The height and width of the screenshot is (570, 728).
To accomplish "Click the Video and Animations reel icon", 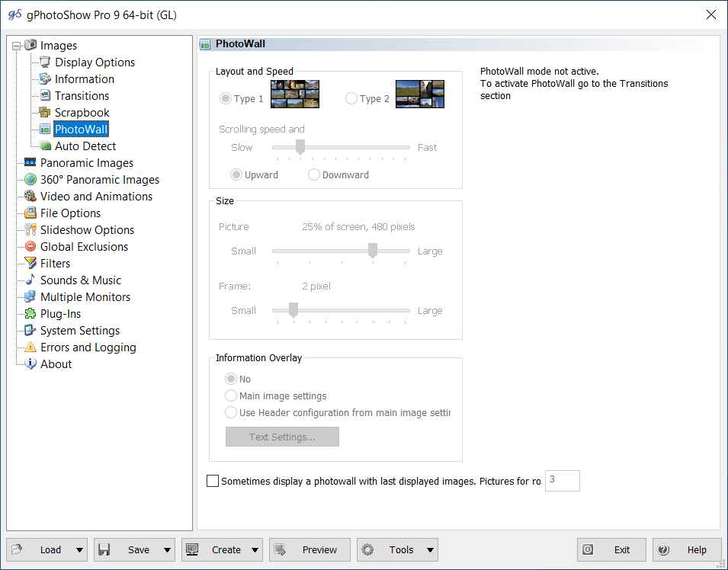I will [x=30, y=196].
